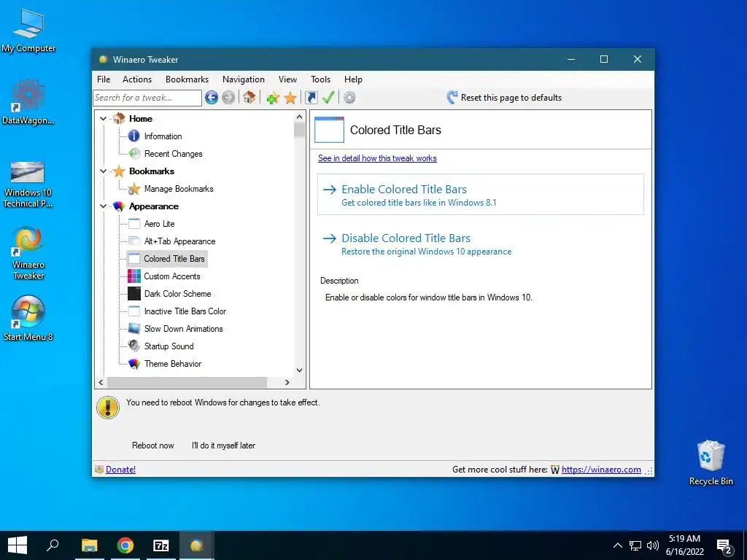The width and height of the screenshot is (747, 560).
Task: Click the taskbar search magnifier
Action: (53, 545)
